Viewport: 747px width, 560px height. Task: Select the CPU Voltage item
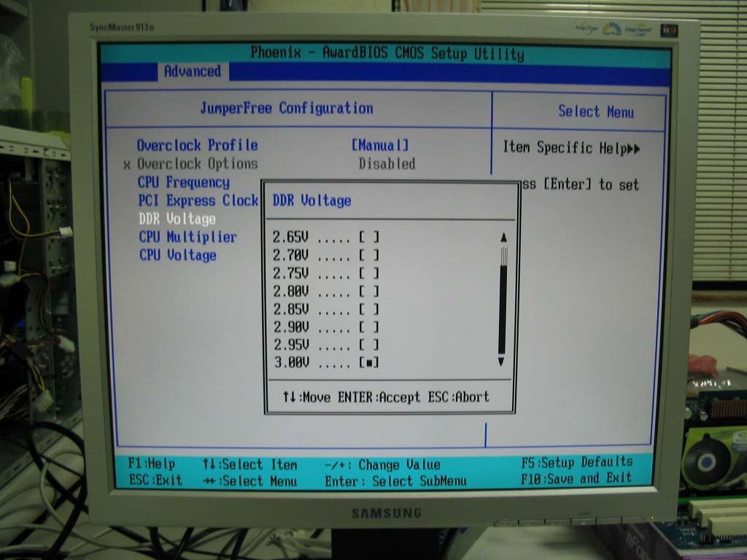178,255
